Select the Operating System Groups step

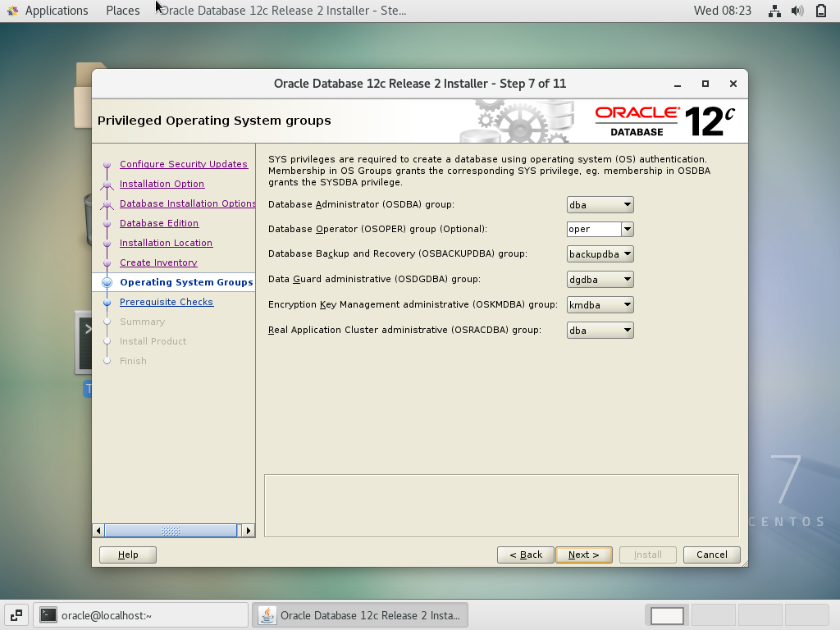coord(186,282)
